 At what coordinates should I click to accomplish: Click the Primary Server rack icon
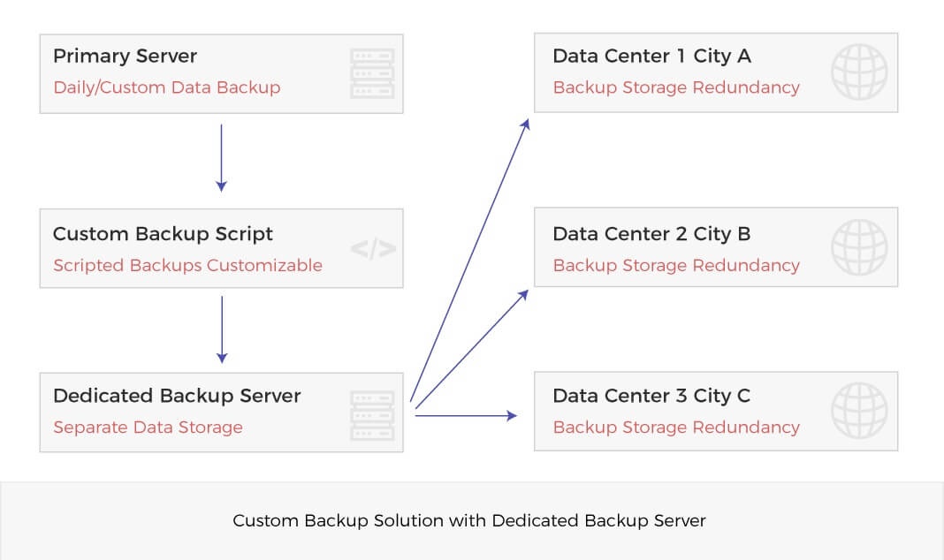point(372,73)
